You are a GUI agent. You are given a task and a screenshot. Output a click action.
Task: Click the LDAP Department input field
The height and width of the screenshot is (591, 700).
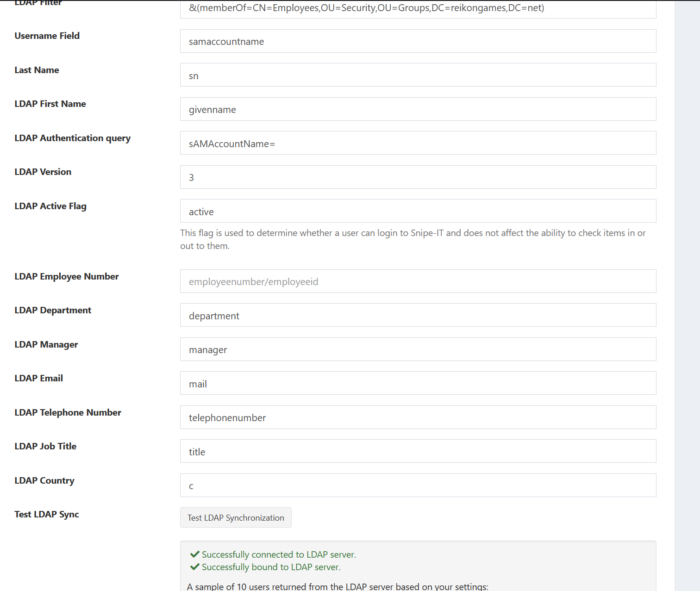tap(418, 315)
